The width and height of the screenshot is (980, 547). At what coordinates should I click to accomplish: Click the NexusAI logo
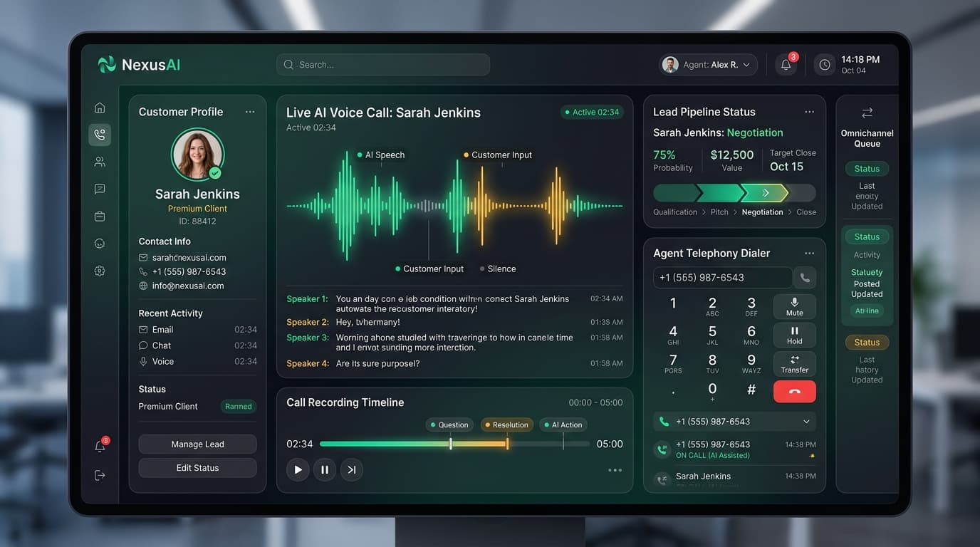[x=139, y=65]
